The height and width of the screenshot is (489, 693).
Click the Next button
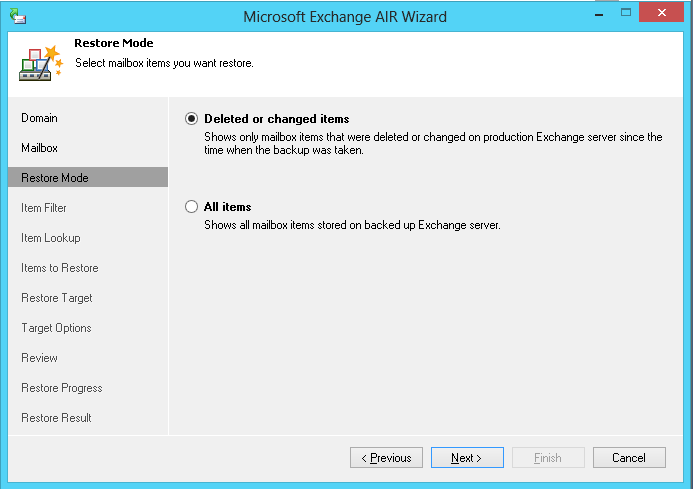pyautogui.click(x=467, y=458)
